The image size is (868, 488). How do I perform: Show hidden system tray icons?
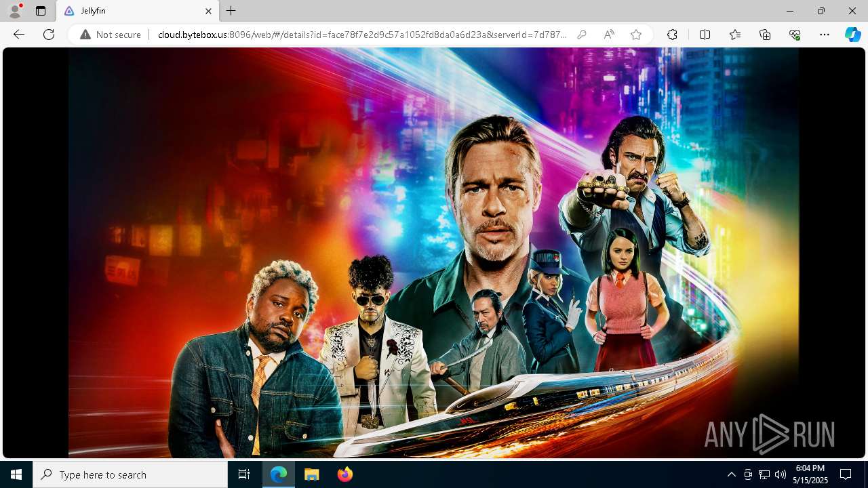tap(731, 474)
